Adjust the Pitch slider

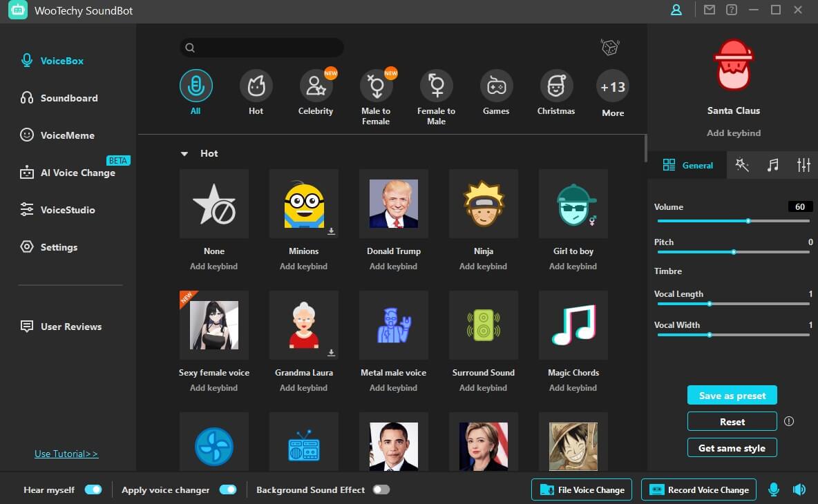pyautogui.click(x=734, y=252)
